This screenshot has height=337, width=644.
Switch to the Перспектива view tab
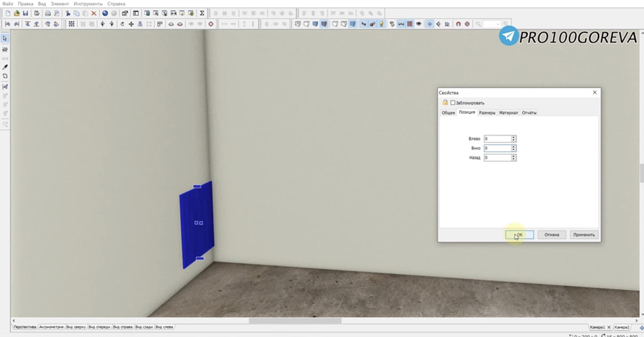coord(24,327)
